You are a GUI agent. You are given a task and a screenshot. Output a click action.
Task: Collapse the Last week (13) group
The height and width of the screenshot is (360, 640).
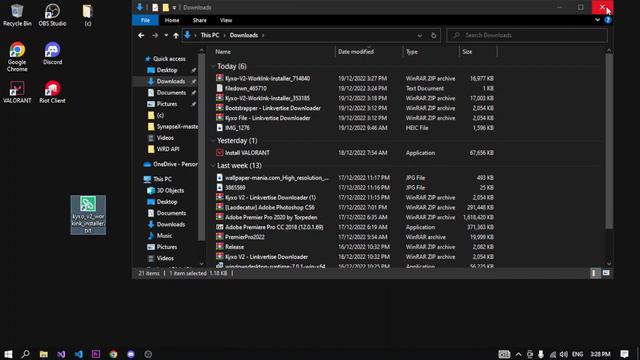[x=213, y=165]
